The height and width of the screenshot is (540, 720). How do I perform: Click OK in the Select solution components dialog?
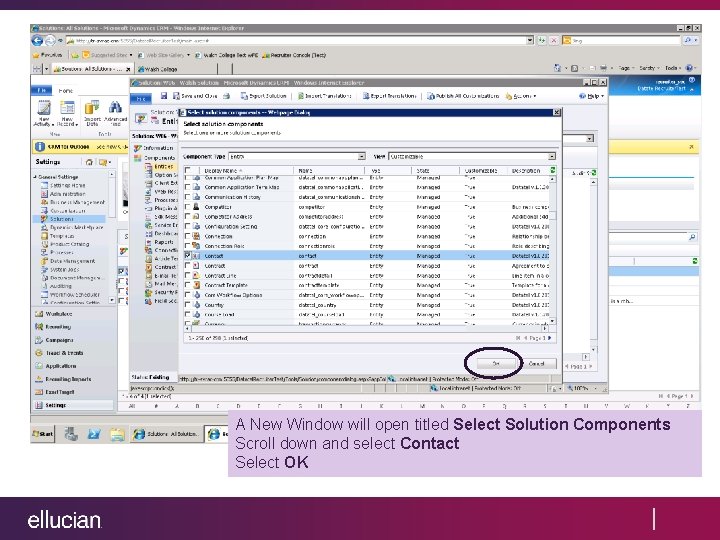[496, 363]
